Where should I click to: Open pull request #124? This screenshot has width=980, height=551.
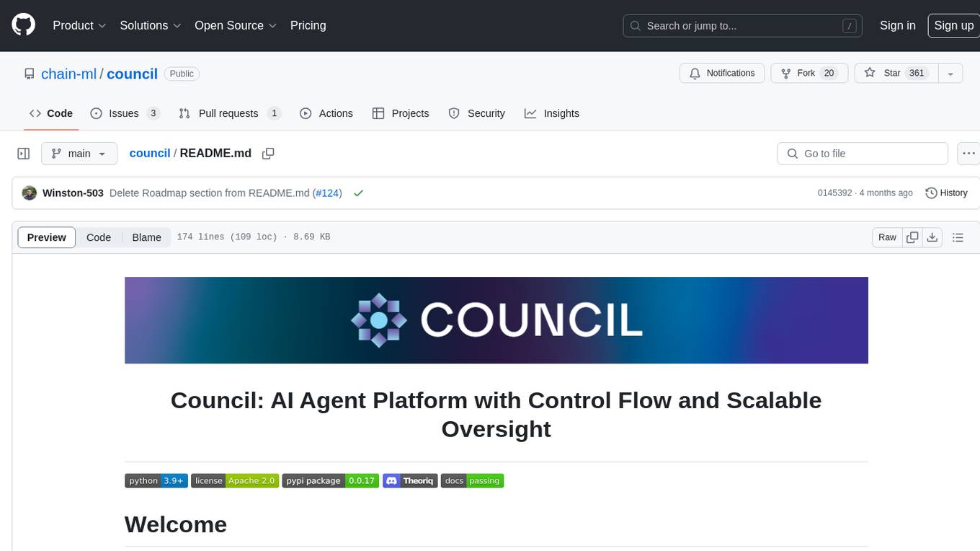click(327, 193)
